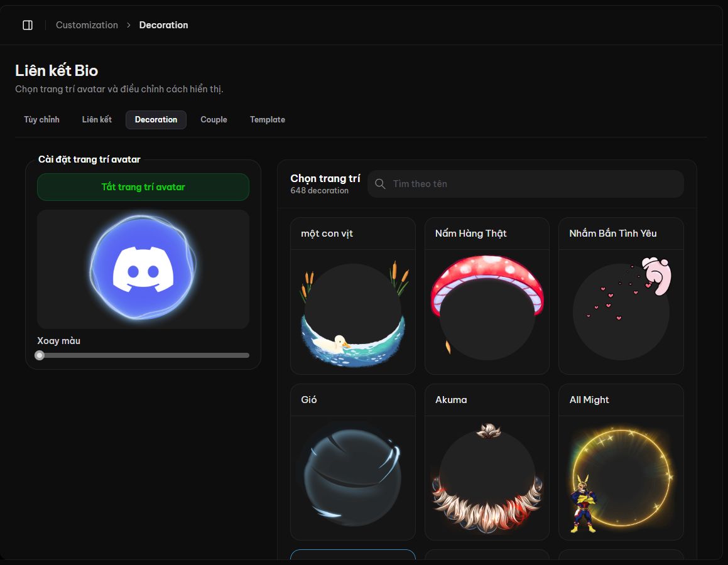This screenshot has height=565, width=728.
Task: Click the search magnifier icon
Action: tap(380, 184)
